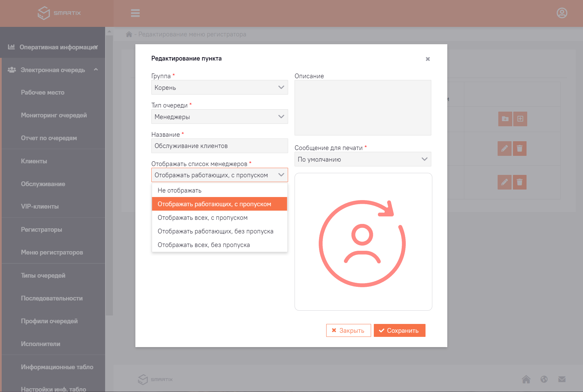Select option Не отображать
Screen dimensions: 583x392
220,191
